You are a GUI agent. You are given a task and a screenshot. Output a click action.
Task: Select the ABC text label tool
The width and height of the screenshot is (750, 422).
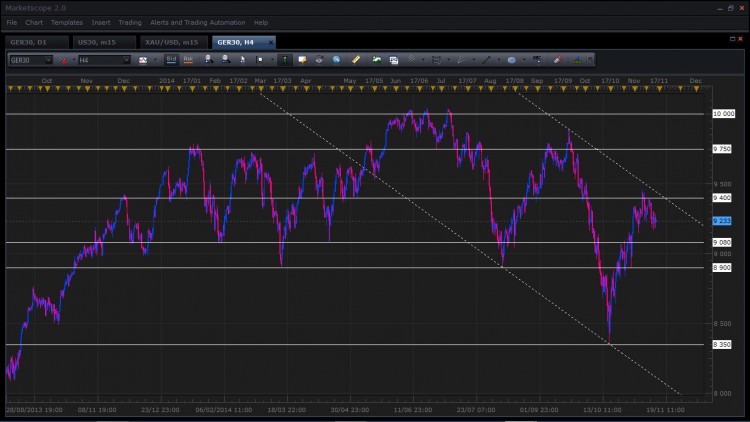click(537, 60)
